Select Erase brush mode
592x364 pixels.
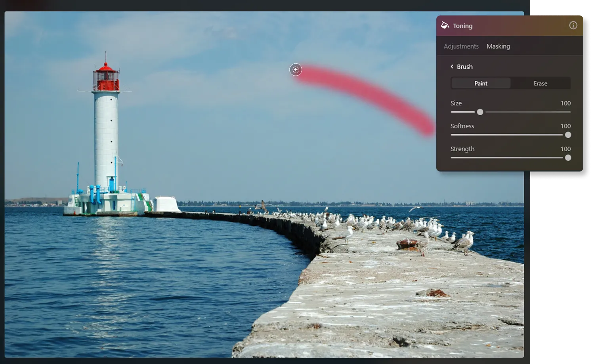point(540,83)
